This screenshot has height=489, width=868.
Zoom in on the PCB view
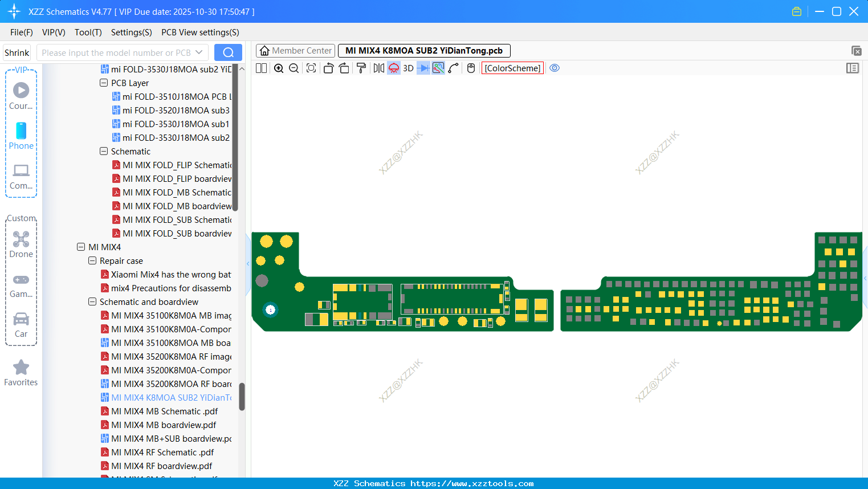[x=279, y=68]
